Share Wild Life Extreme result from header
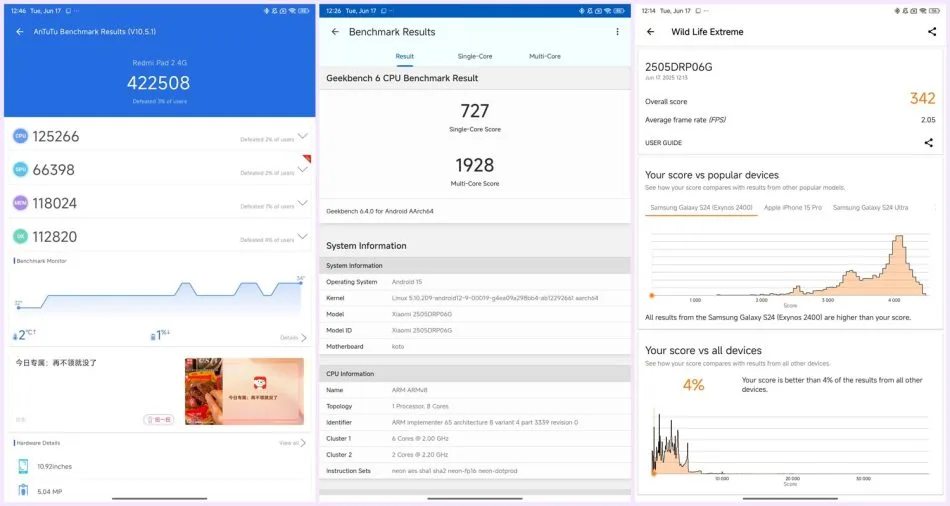The height and width of the screenshot is (506, 950). 932,32
